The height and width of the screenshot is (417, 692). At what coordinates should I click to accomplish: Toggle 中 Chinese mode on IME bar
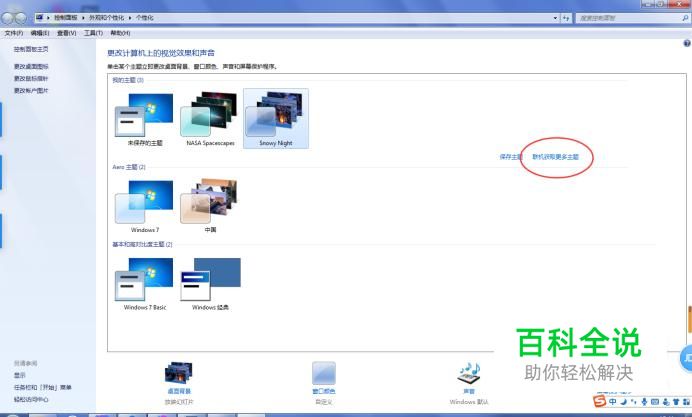(613, 402)
